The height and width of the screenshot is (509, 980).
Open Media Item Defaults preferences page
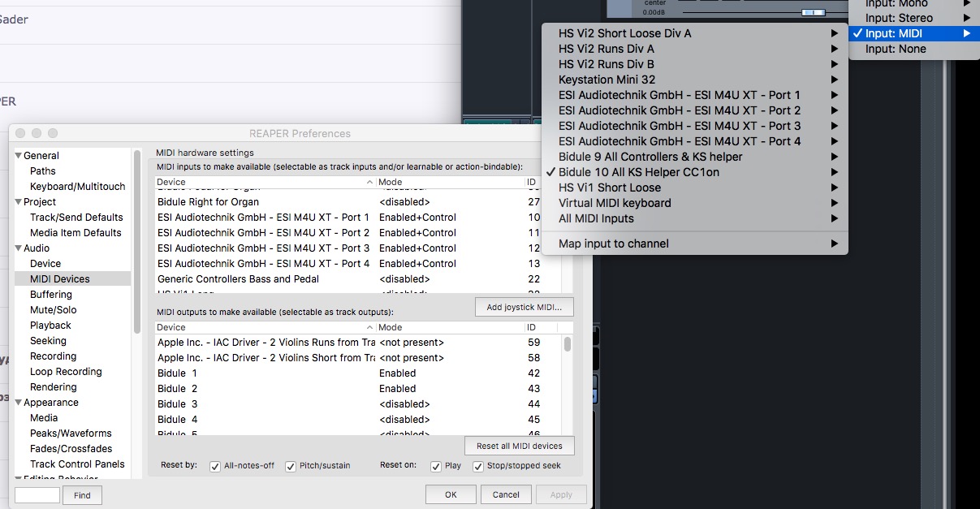[76, 233]
